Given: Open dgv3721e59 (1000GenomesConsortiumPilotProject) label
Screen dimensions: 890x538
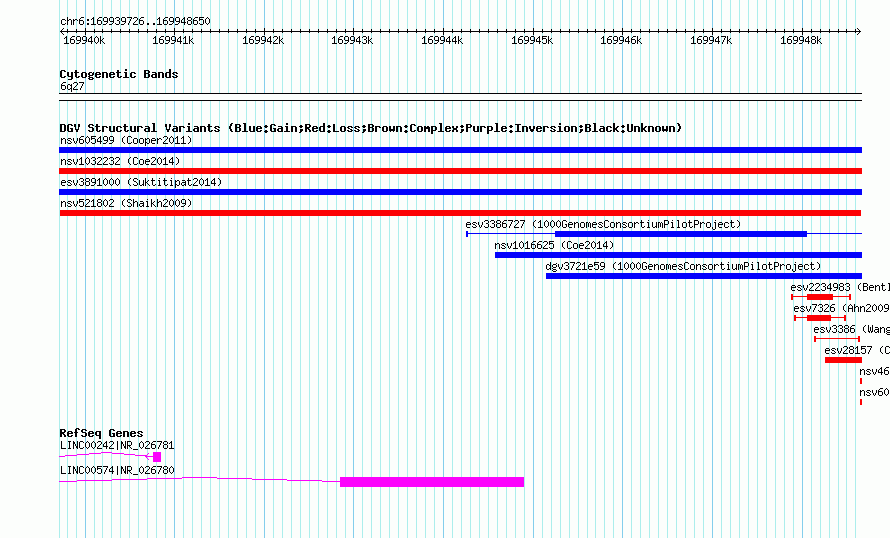Looking at the screenshot, I should (x=683, y=266).
